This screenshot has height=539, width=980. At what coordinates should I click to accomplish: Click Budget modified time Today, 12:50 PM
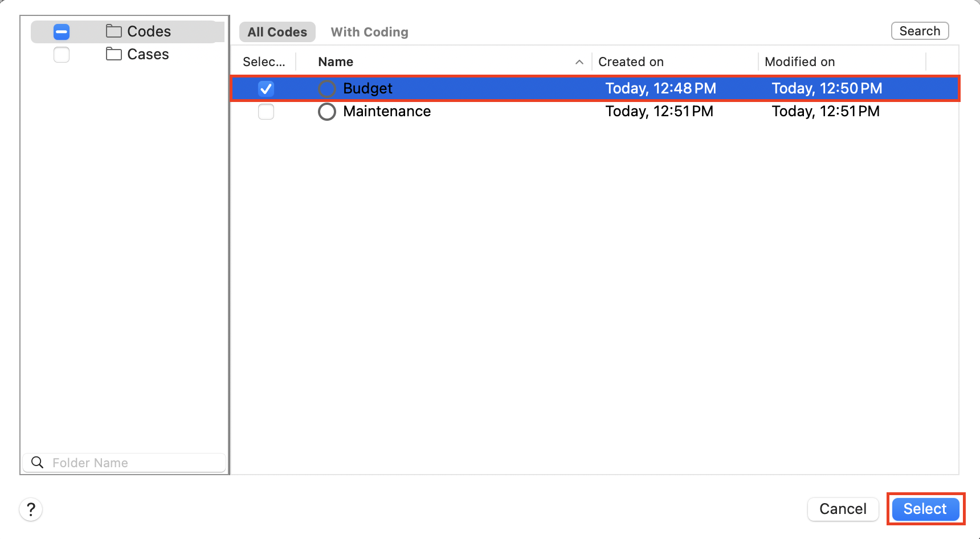click(827, 88)
